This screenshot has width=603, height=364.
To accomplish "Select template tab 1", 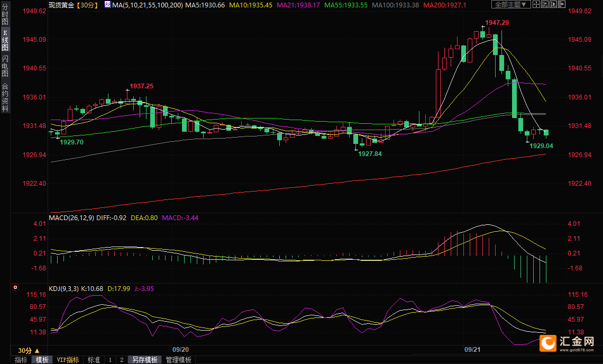I will [x=110, y=360].
